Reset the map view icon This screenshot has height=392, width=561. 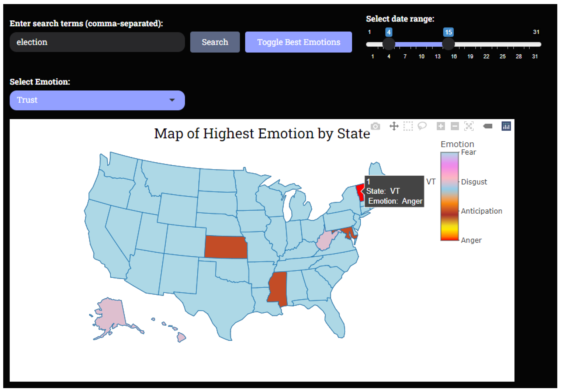[x=469, y=126]
